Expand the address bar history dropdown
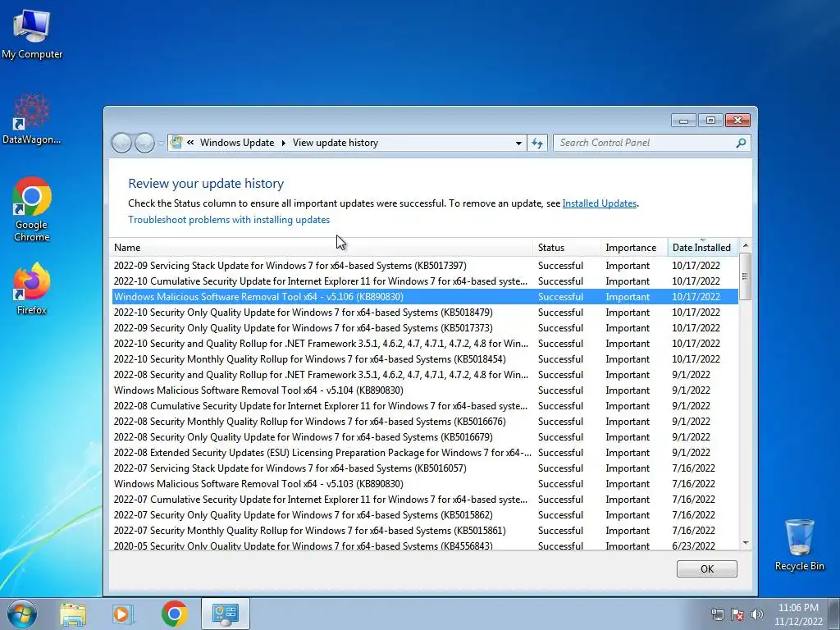Screen dimensions: 840x630 [518, 143]
